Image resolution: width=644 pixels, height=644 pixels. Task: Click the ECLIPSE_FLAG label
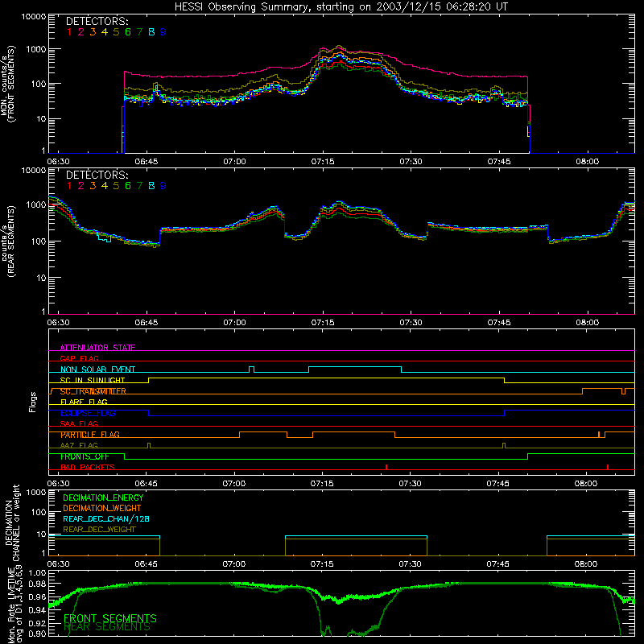88,413
